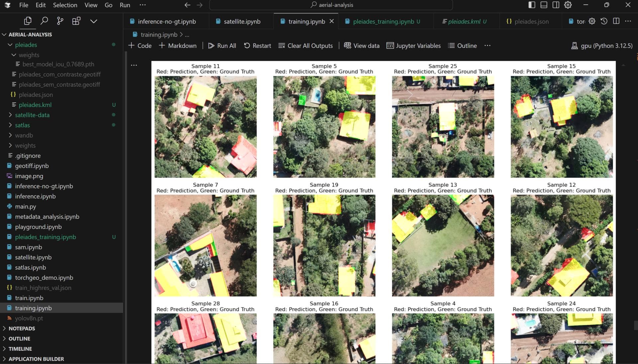The width and height of the screenshot is (638, 364).
Task: Open the Extensions view icon
Action: (x=76, y=21)
